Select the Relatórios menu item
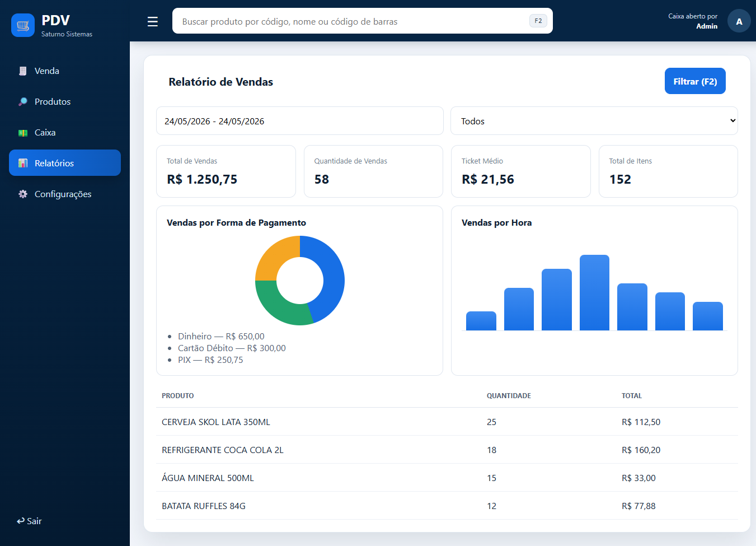This screenshot has width=756, height=546. tap(65, 162)
